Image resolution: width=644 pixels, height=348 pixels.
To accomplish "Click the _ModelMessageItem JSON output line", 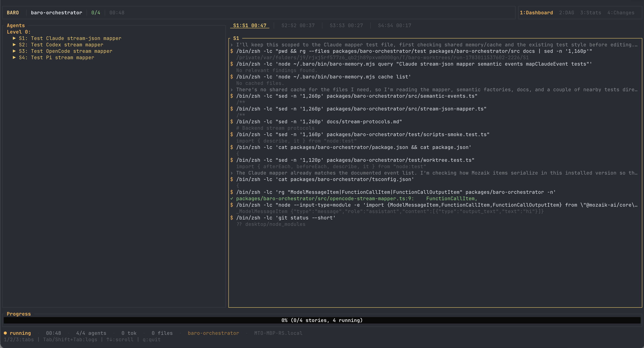I will point(390,211).
